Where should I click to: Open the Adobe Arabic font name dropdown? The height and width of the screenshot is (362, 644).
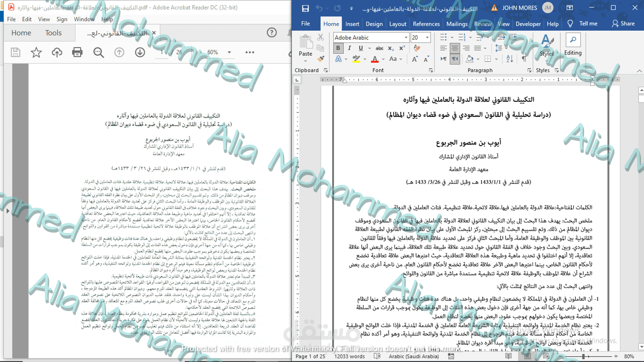(406, 38)
